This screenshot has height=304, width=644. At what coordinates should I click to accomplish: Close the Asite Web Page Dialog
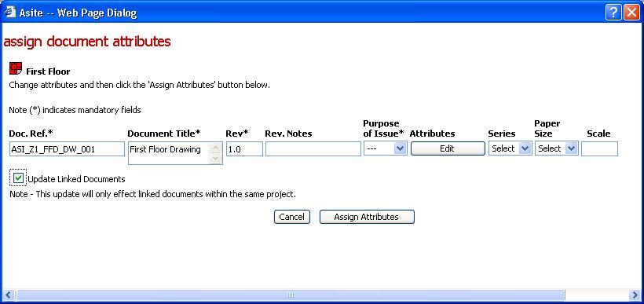click(631, 13)
